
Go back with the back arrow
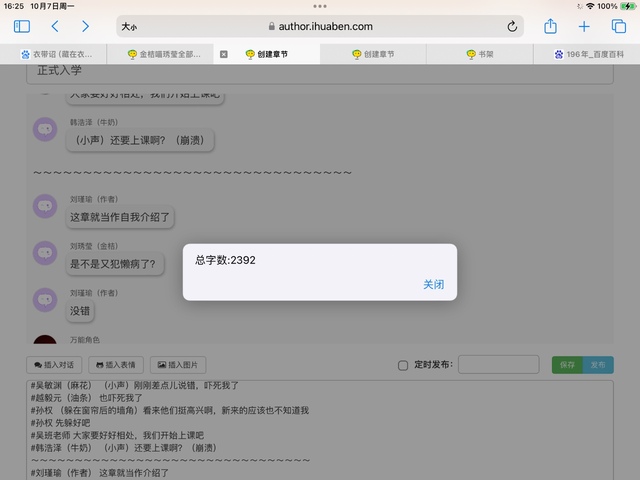55,27
